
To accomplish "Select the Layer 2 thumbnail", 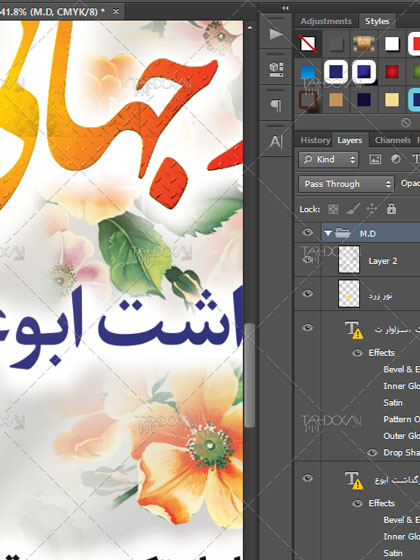I will click(x=349, y=260).
